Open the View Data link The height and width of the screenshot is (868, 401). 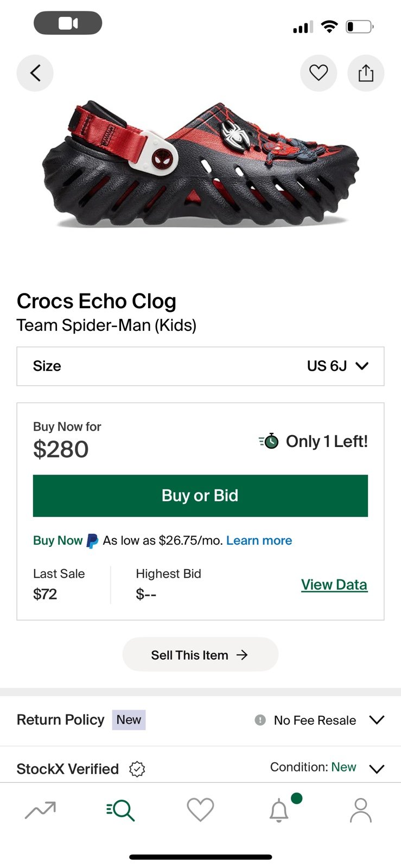(334, 585)
